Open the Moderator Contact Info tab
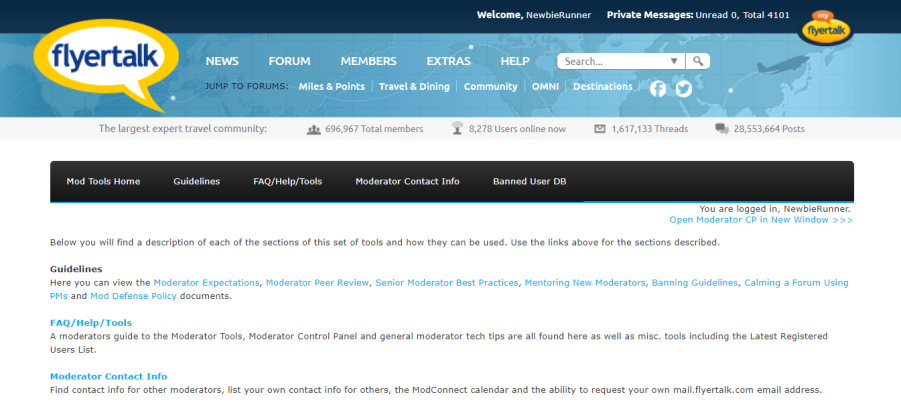901x413 pixels. [x=407, y=182]
